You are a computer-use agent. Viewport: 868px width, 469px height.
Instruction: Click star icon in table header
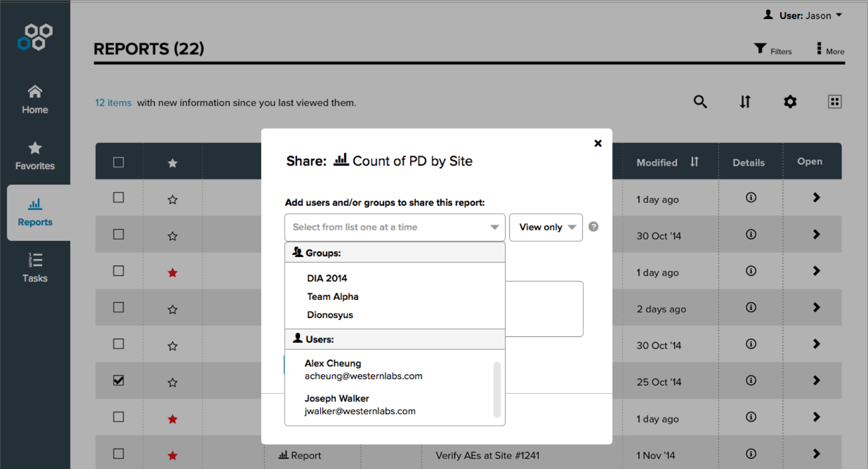tap(173, 163)
